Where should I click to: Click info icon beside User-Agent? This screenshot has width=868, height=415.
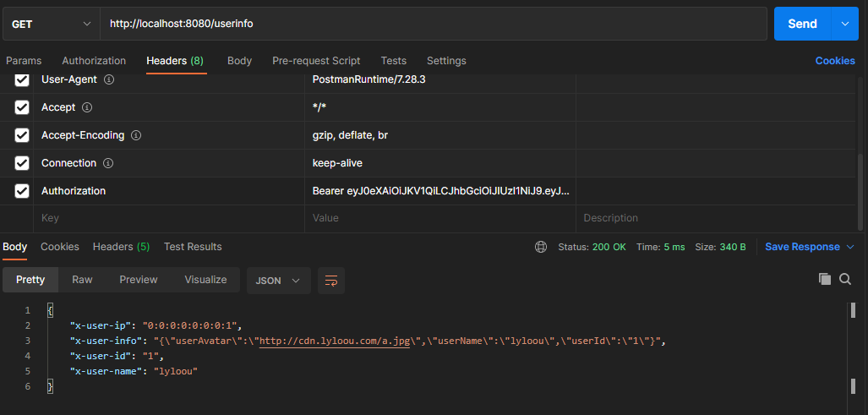[x=108, y=79]
